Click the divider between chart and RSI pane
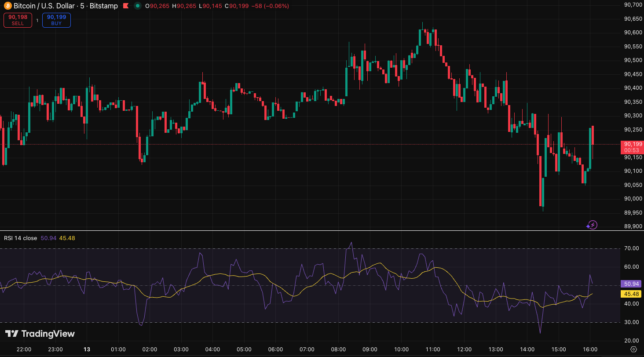Screen dimensions: 644x357 coord(308,230)
